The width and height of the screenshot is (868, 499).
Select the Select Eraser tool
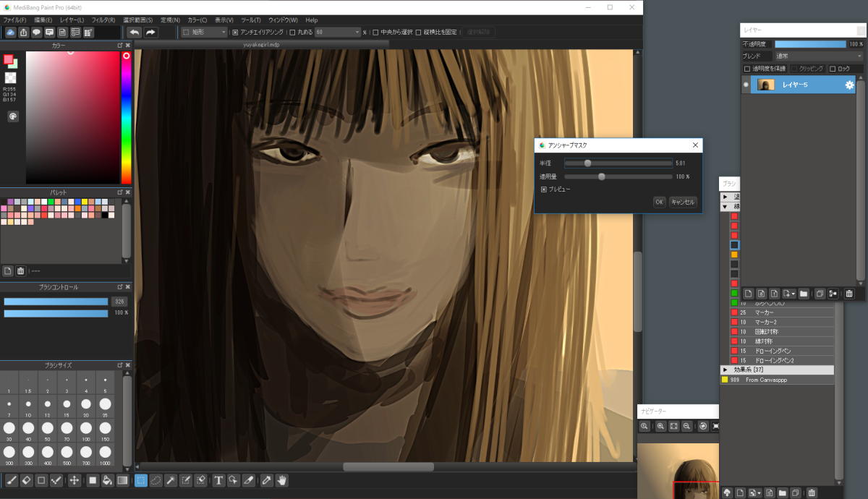(201, 480)
